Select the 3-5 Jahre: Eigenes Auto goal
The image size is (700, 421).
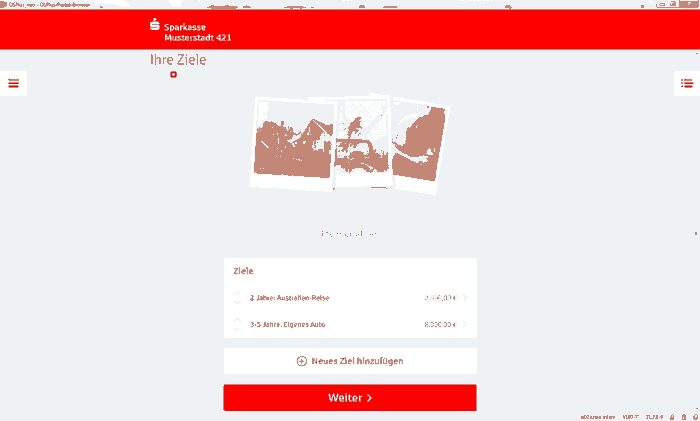(350, 325)
